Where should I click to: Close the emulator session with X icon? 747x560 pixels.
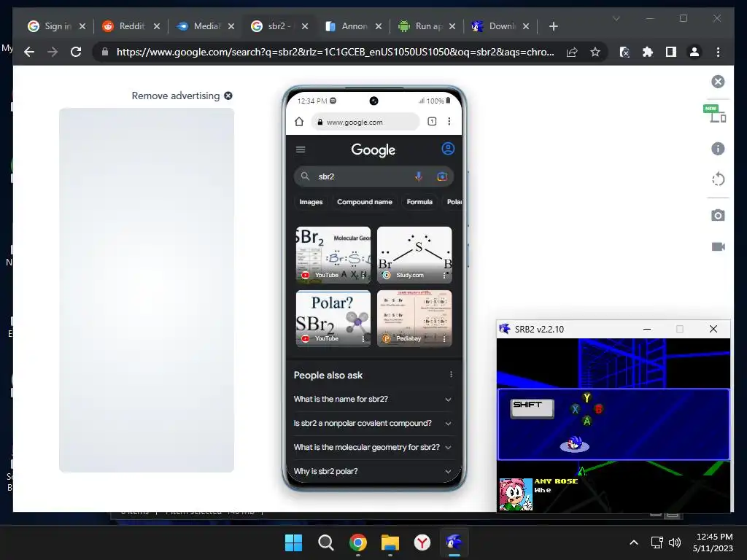[718, 82]
